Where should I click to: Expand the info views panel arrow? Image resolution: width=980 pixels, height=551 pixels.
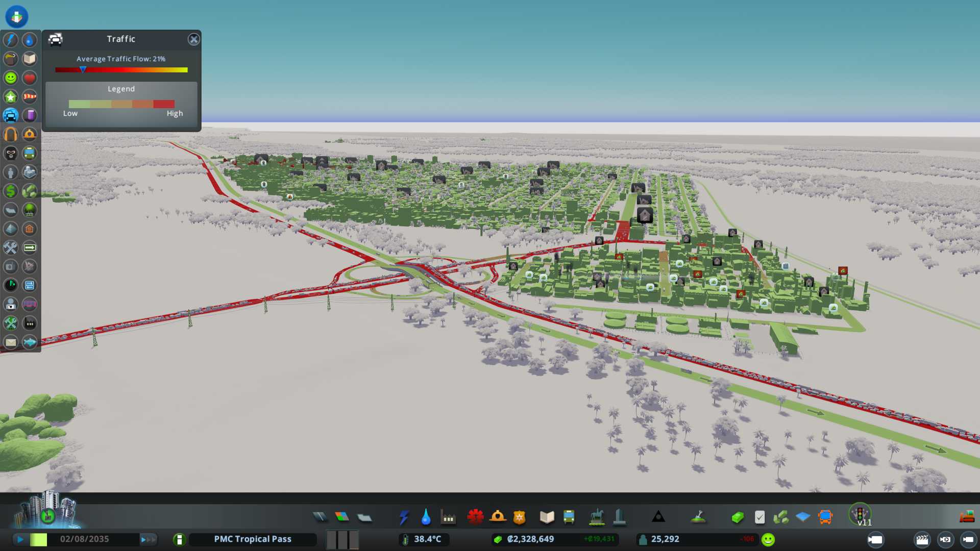tap(17, 16)
